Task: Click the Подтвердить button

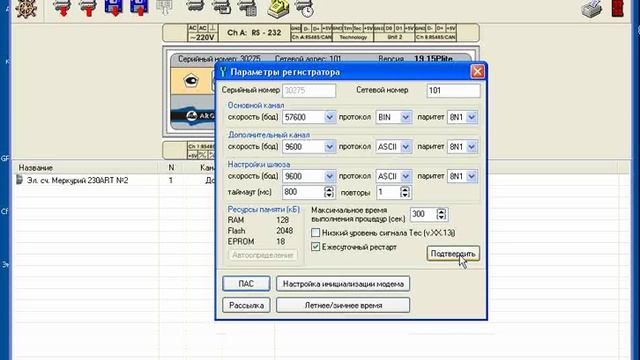Action: [453, 253]
